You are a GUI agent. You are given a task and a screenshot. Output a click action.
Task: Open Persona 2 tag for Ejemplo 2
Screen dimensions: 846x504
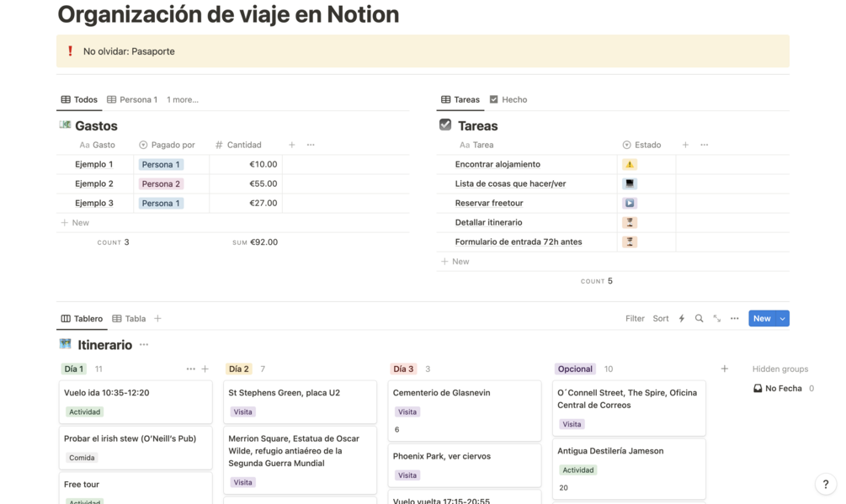click(x=161, y=183)
